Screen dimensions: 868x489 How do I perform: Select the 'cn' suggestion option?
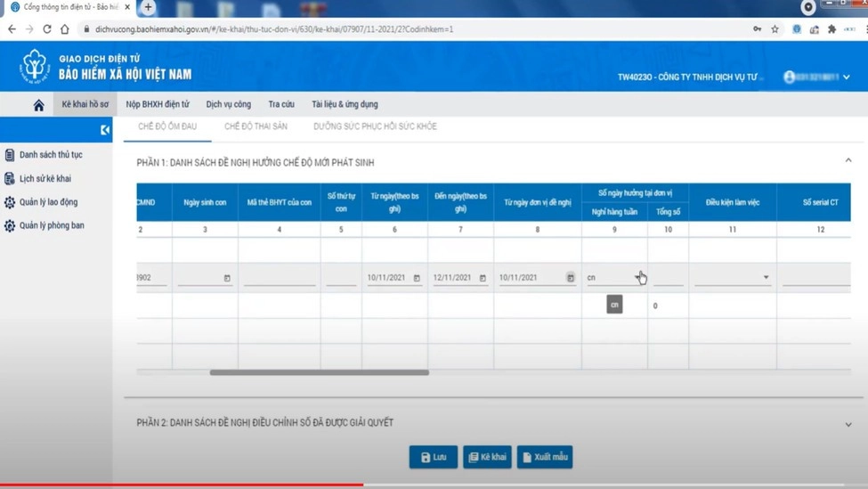tap(614, 305)
